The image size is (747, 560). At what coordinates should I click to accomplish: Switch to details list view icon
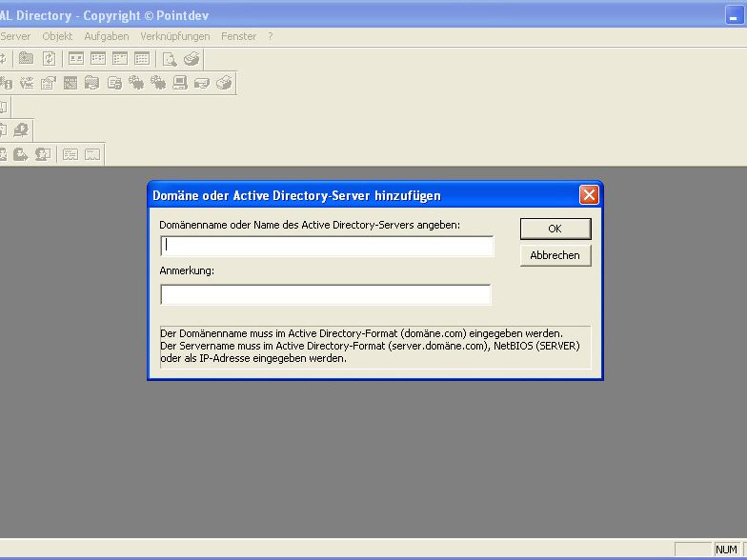[142, 59]
